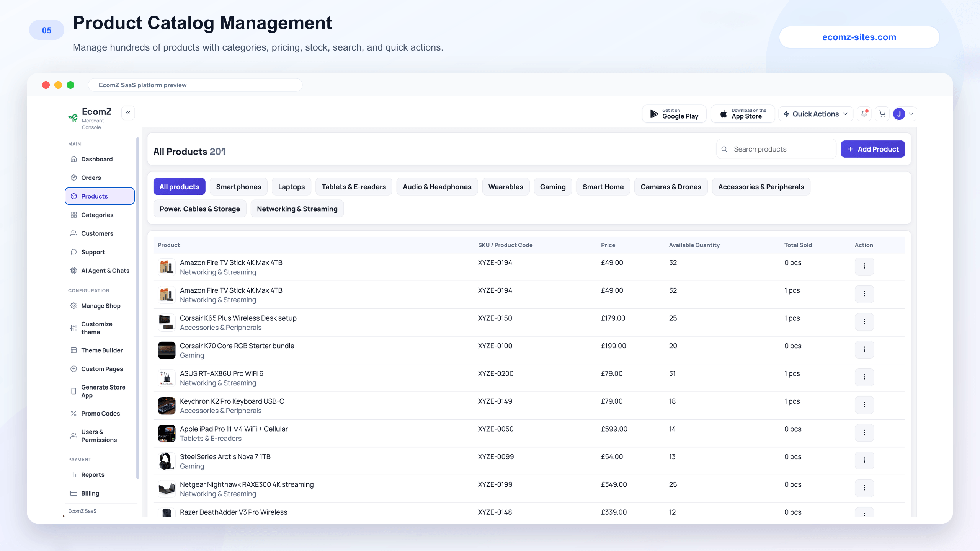
Task: Focus the Search products field
Action: click(x=776, y=149)
